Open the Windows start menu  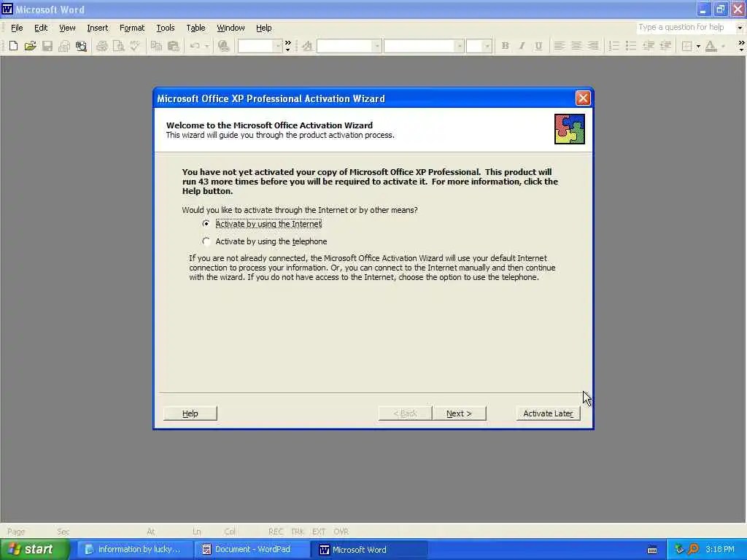[x=35, y=549]
